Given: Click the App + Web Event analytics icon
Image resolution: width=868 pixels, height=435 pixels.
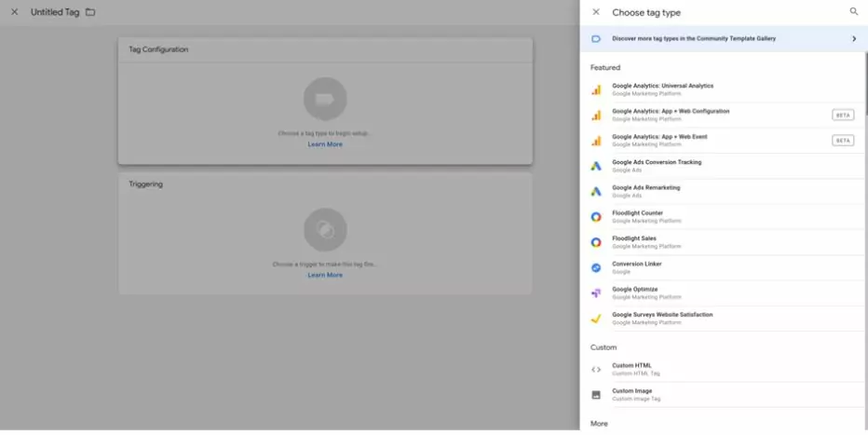Looking at the screenshot, I should tap(596, 141).
